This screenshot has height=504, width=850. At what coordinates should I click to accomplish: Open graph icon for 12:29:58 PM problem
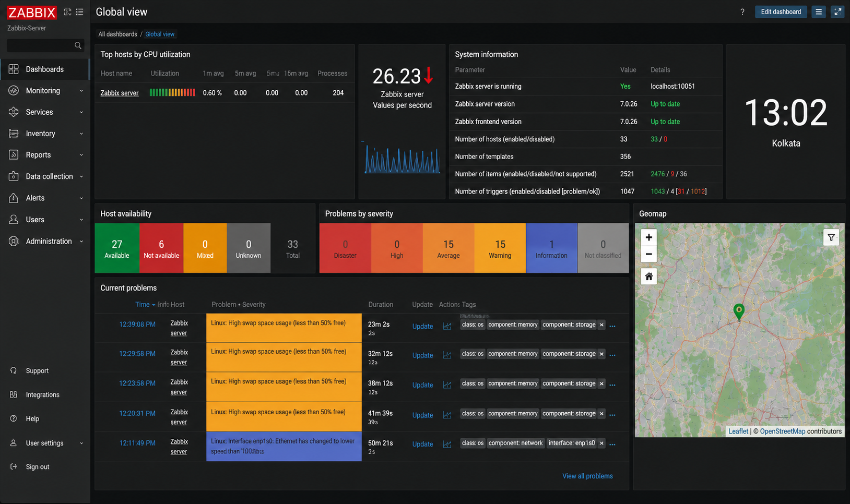(447, 355)
